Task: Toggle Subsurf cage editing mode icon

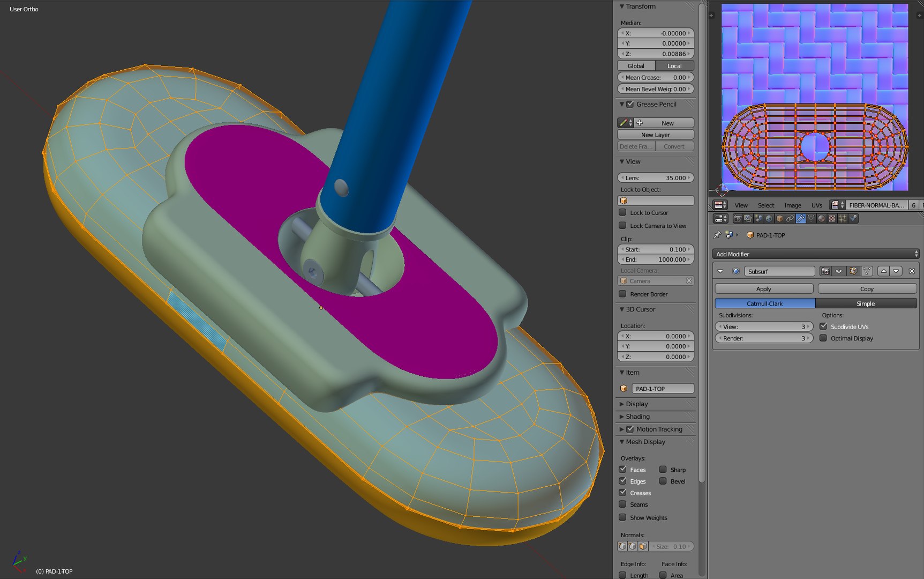Action: 867,271
